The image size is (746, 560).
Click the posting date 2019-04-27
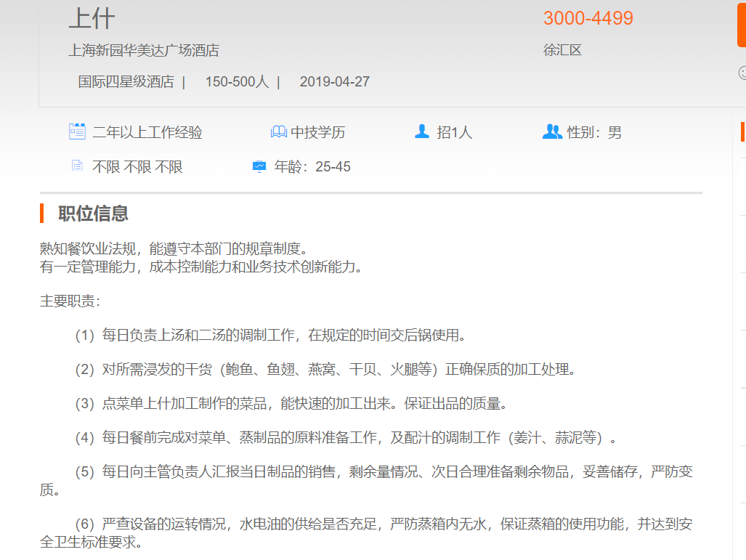click(x=334, y=81)
